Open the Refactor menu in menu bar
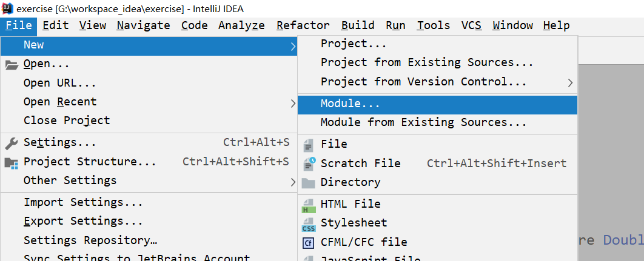This screenshot has width=644, height=261. point(303,25)
